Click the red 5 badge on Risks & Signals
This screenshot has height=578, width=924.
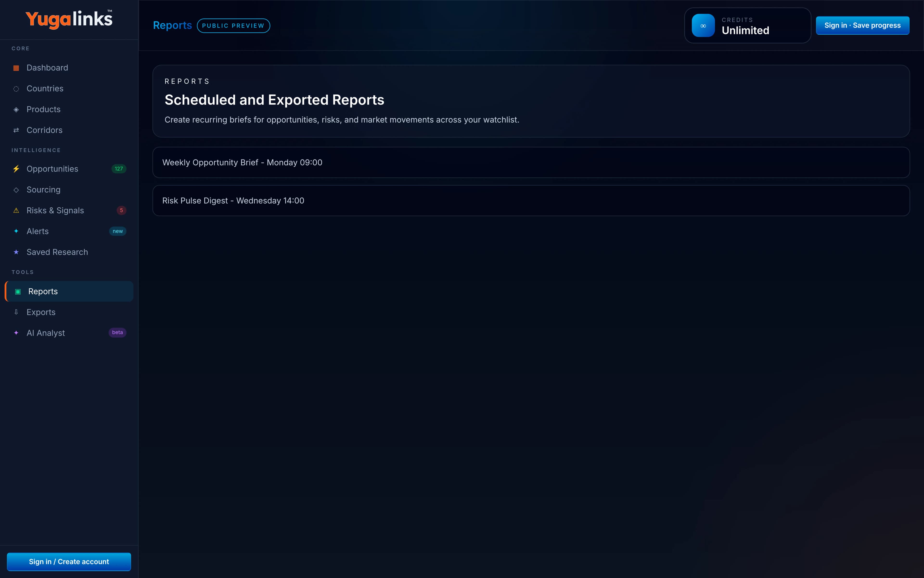pyautogui.click(x=122, y=211)
